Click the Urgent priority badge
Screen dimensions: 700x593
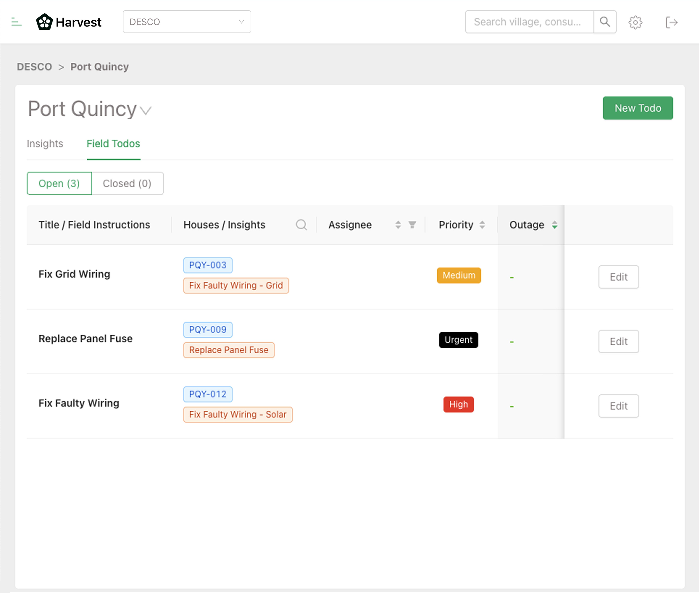458,340
